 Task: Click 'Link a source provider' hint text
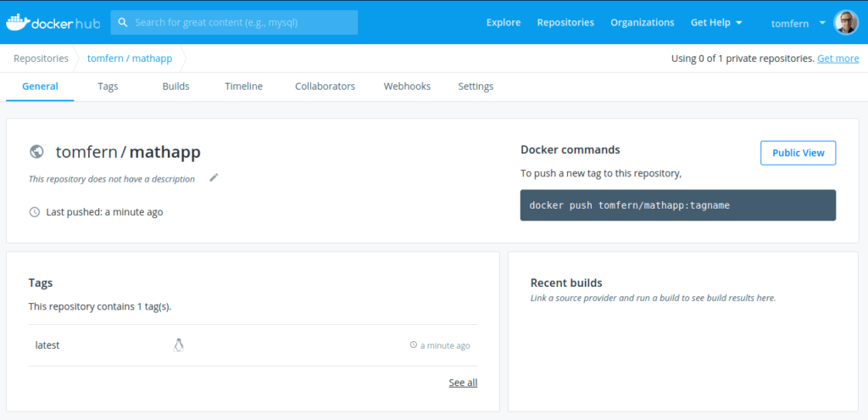pyautogui.click(x=654, y=298)
